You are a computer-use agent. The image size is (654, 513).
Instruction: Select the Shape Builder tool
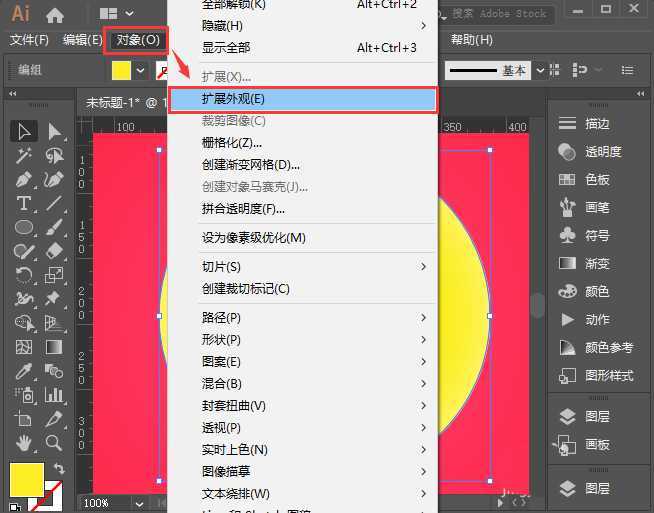coord(24,323)
